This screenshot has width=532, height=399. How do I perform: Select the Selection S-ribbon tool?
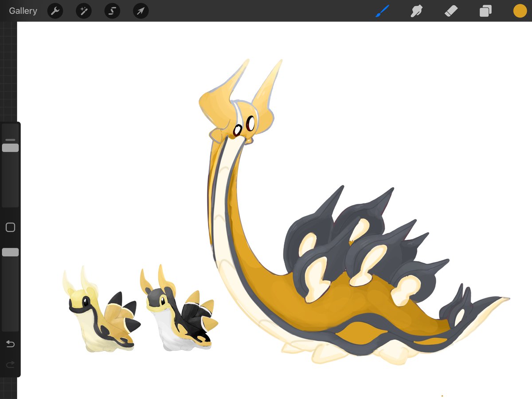coord(112,11)
